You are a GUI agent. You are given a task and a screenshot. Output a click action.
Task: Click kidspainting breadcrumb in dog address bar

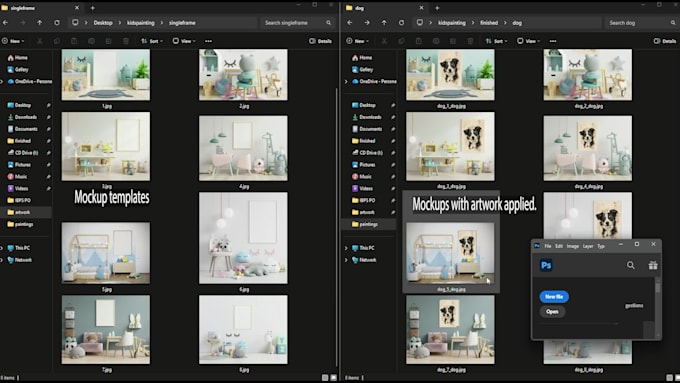pyautogui.click(x=451, y=23)
